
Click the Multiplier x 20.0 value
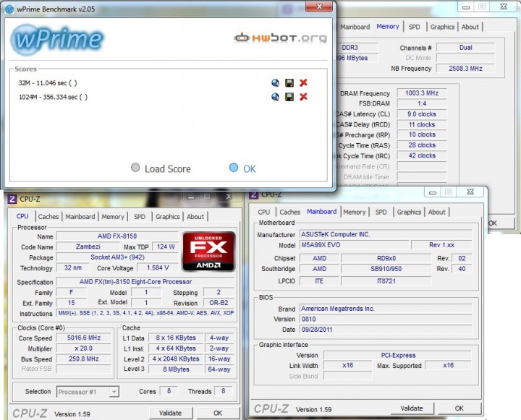click(84, 348)
